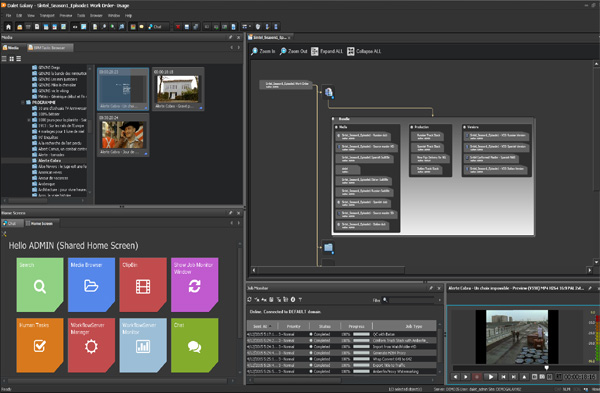
Task: Click Collapse ALL in work order view
Action: pos(364,51)
